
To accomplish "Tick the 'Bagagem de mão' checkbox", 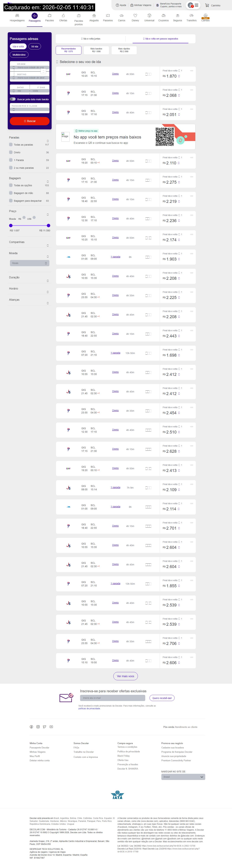I will [11, 193].
